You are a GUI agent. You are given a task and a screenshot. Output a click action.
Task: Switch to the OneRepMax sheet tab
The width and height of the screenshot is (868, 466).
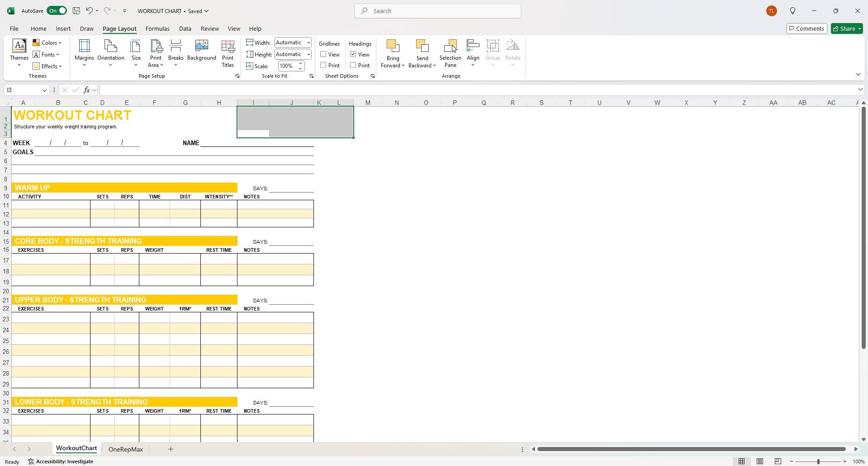click(x=125, y=449)
